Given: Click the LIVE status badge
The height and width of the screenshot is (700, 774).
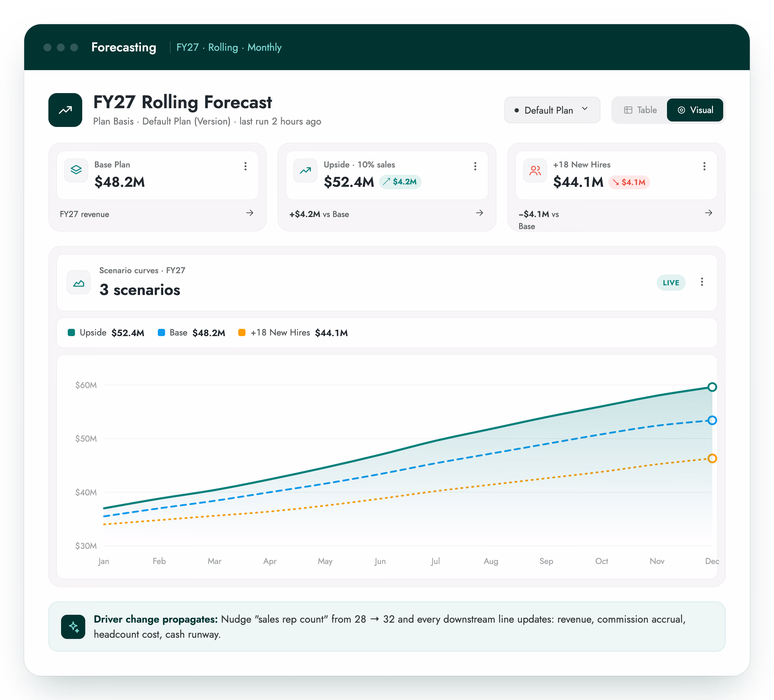Looking at the screenshot, I should coord(671,283).
